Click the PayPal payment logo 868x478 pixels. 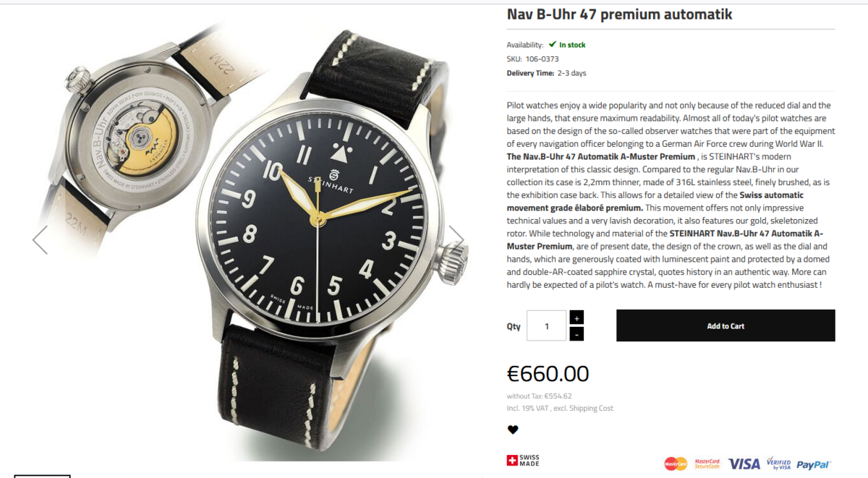[813, 464]
